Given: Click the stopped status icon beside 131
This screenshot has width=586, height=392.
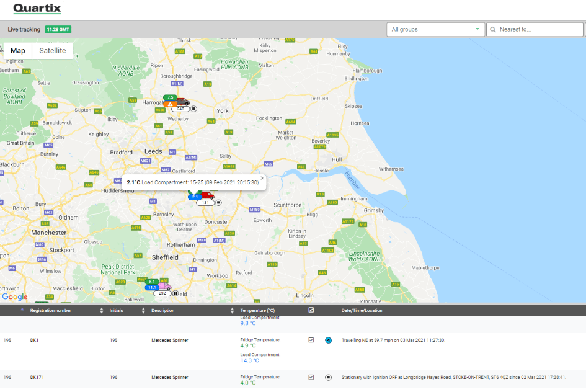Looking at the screenshot, I should click(219, 203).
